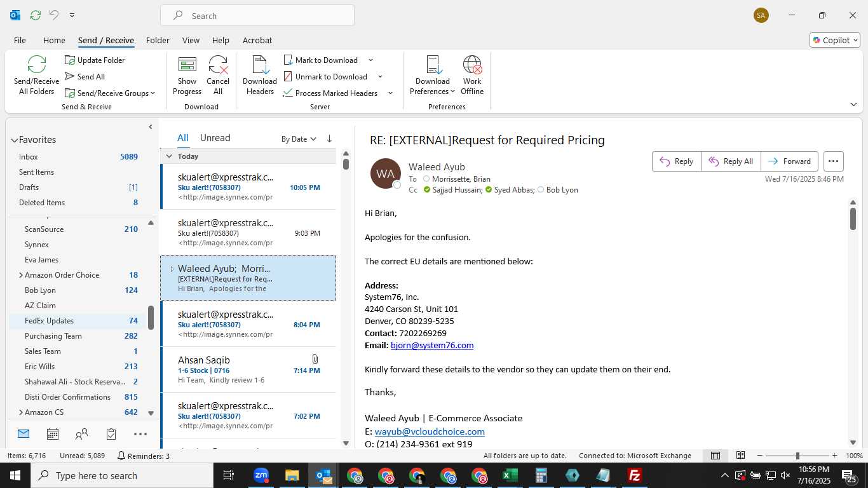Click Update Folder button
This screenshot has height=488, width=868.
tap(95, 60)
